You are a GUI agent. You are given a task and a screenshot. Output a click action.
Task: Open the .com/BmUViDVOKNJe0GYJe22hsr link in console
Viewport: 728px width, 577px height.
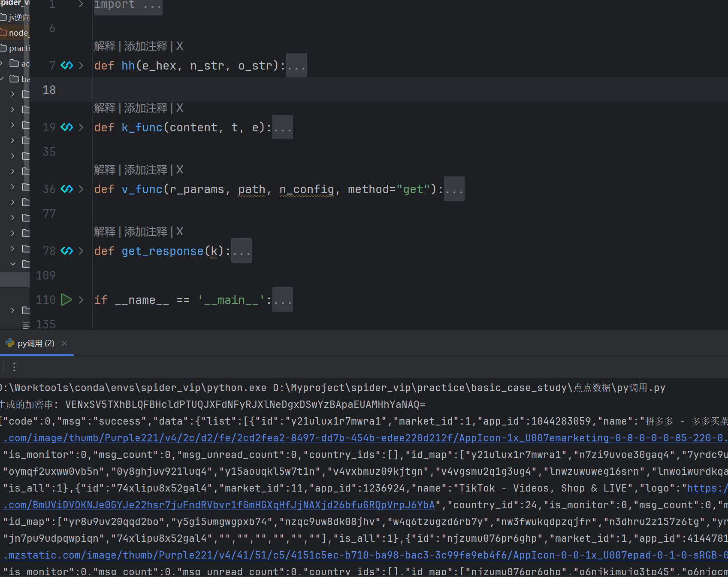point(219,505)
